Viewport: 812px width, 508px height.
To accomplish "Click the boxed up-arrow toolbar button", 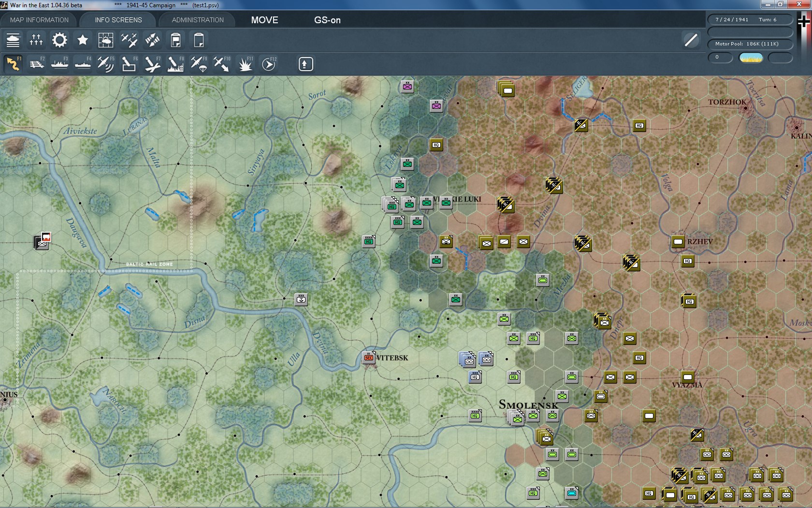I will click(305, 64).
